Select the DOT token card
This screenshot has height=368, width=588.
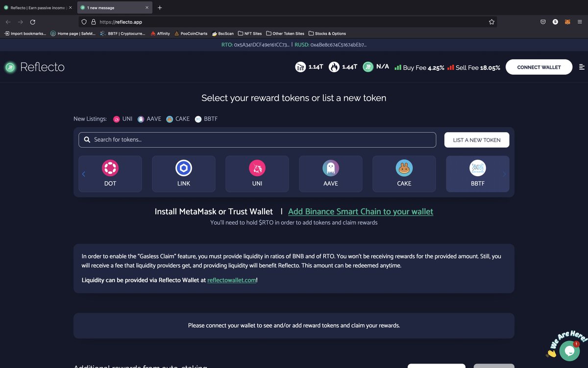pyautogui.click(x=110, y=174)
